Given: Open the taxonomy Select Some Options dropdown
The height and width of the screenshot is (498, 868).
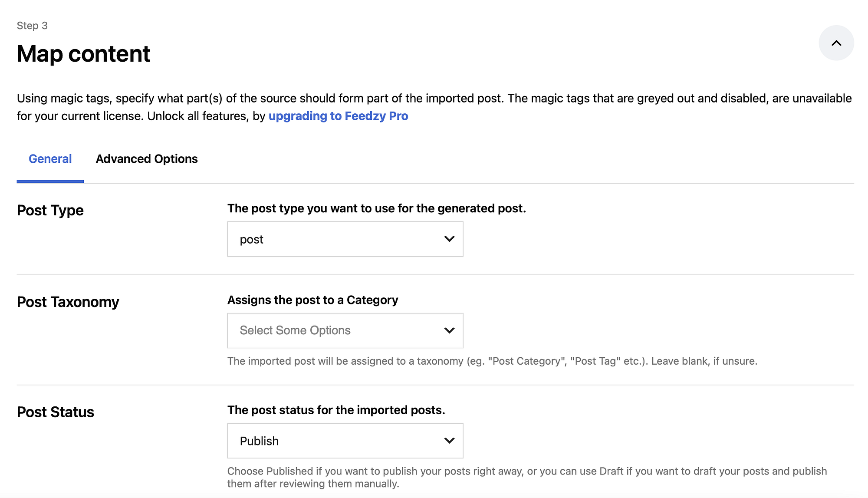Looking at the screenshot, I should coord(345,330).
